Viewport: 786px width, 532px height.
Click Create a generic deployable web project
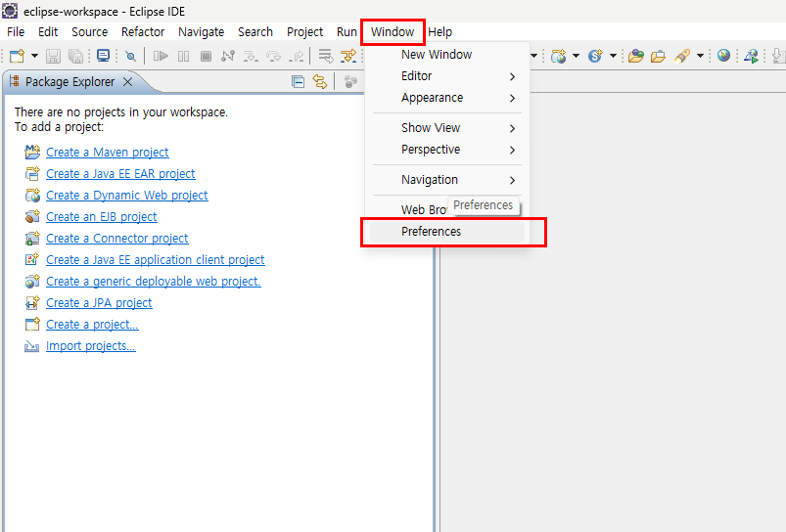point(154,282)
